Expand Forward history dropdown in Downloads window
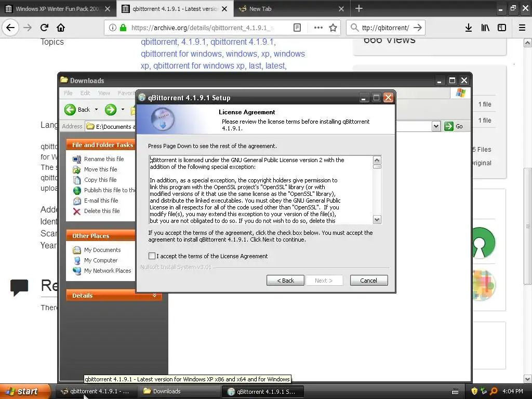532x399 pixels. [x=123, y=109]
